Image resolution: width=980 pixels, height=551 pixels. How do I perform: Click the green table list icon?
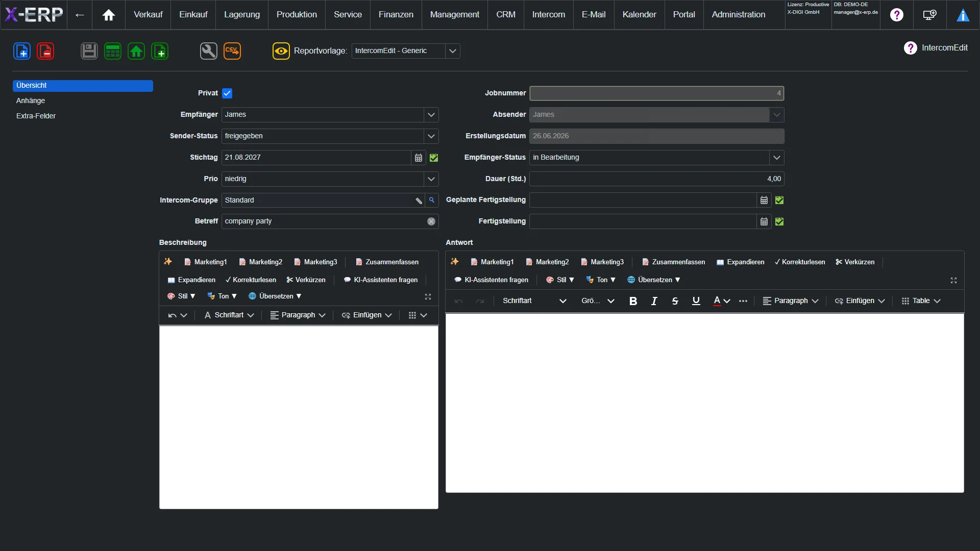point(113,51)
